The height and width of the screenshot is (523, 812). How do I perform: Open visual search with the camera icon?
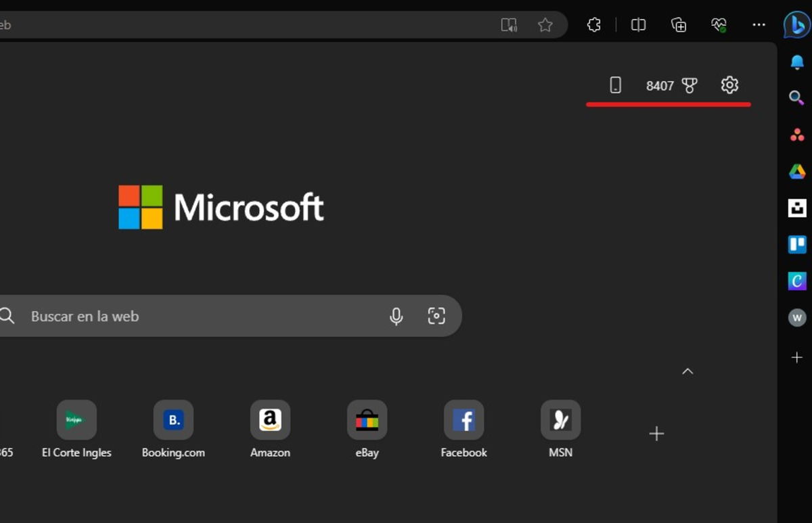tap(436, 315)
